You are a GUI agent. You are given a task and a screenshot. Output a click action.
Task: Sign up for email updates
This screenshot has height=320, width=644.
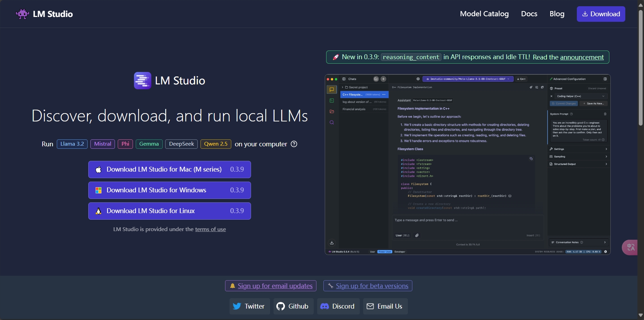click(271, 286)
